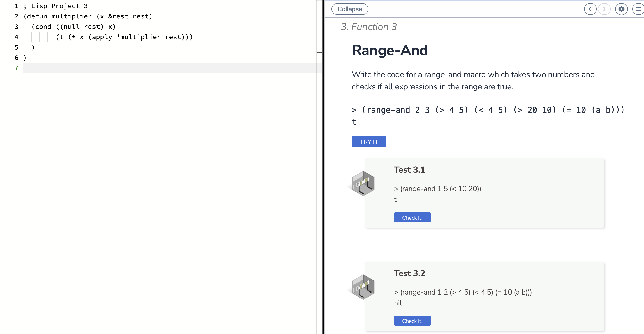Check Test 3.2 with Check It!
The image size is (644, 334).
[412, 321]
